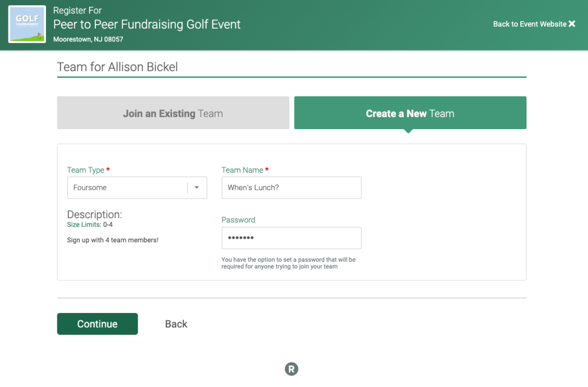
Task: Click the password option help text
Action: click(288, 263)
